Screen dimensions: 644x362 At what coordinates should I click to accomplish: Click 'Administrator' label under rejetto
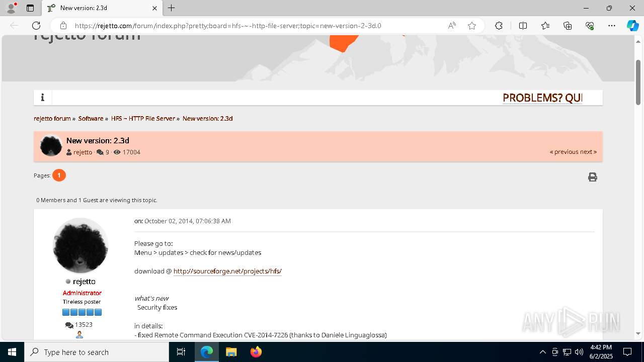click(82, 293)
